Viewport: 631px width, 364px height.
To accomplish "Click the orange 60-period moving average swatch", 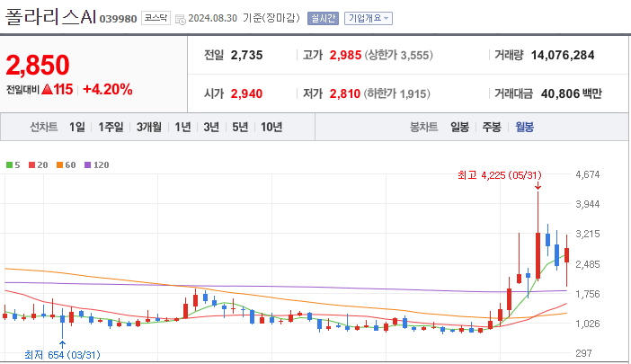I will [x=59, y=164].
